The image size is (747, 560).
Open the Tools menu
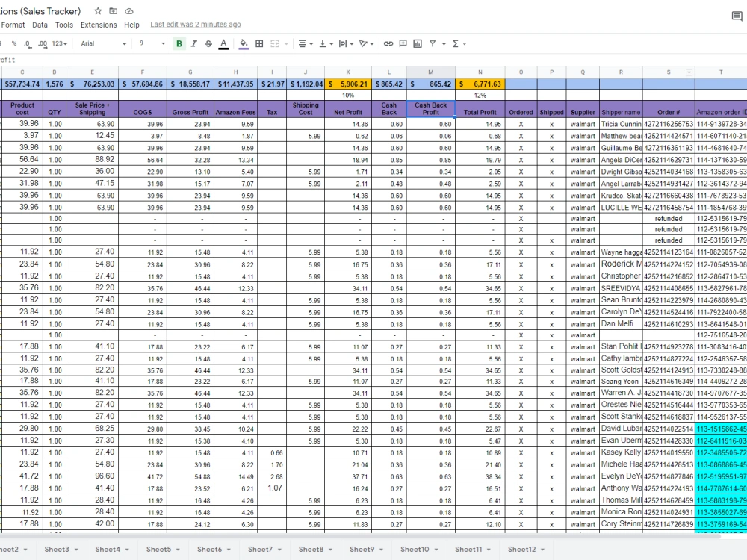click(x=64, y=25)
